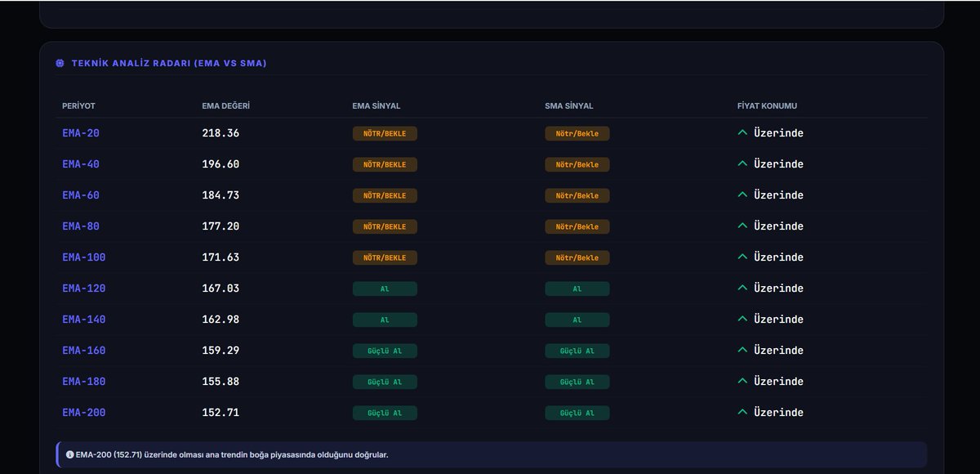Click the info icon in the EMA-200 note
Screen dimensions: 980x474
point(70,454)
